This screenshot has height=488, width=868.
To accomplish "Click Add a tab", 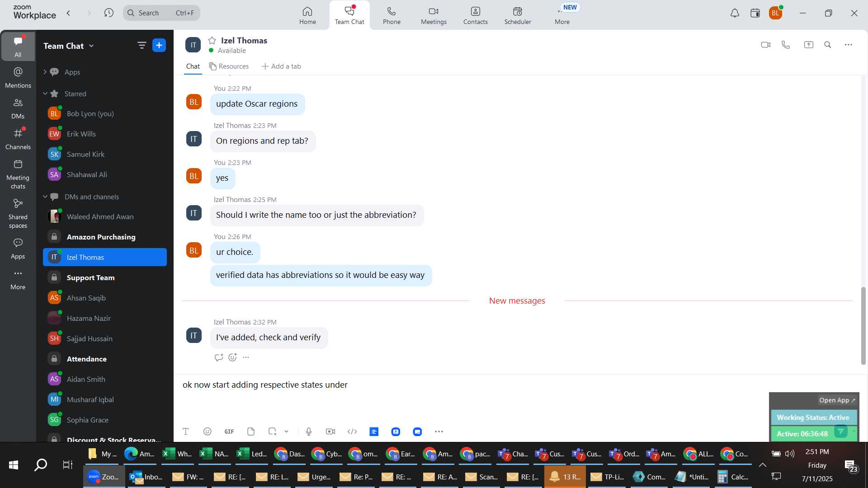I will [281, 66].
